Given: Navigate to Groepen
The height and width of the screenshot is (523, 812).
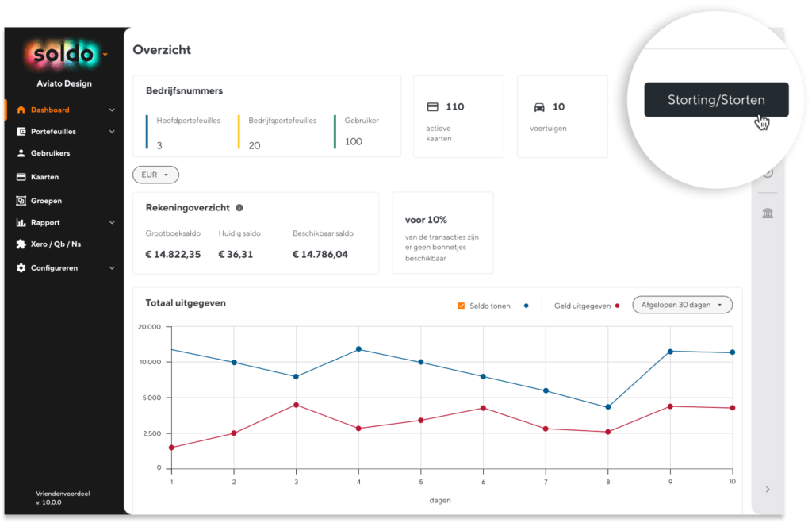Looking at the screenshot, I should [x=46, y=201].
